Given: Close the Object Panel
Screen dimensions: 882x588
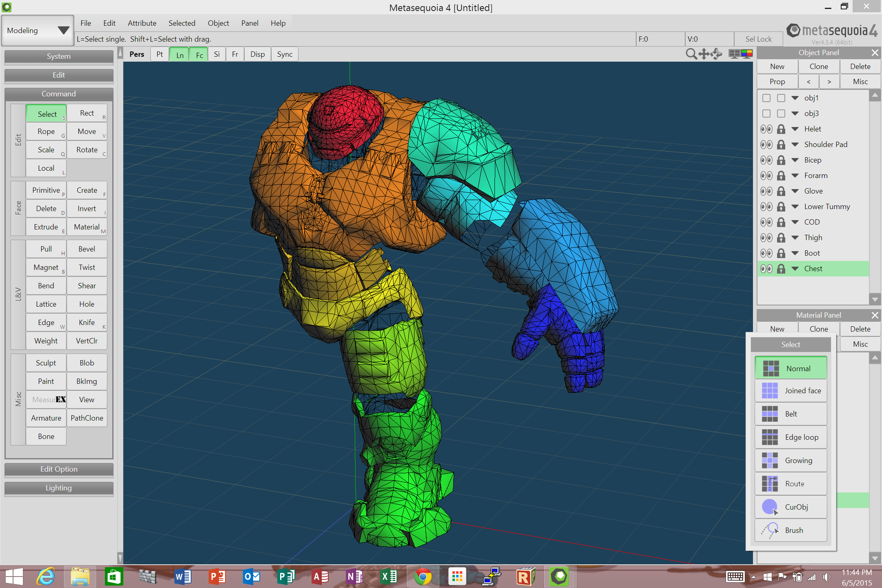Looking at the screenshot, I should pos(875,53).
